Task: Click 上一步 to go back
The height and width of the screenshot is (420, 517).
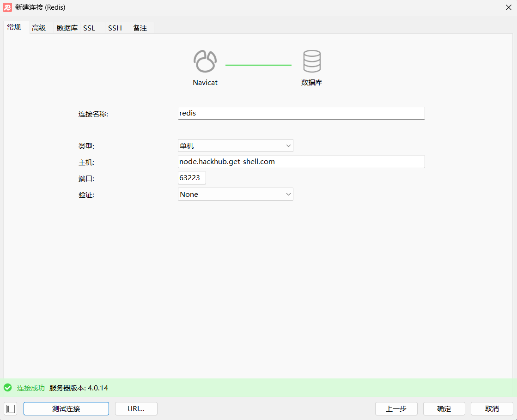Action: [396, 408]
